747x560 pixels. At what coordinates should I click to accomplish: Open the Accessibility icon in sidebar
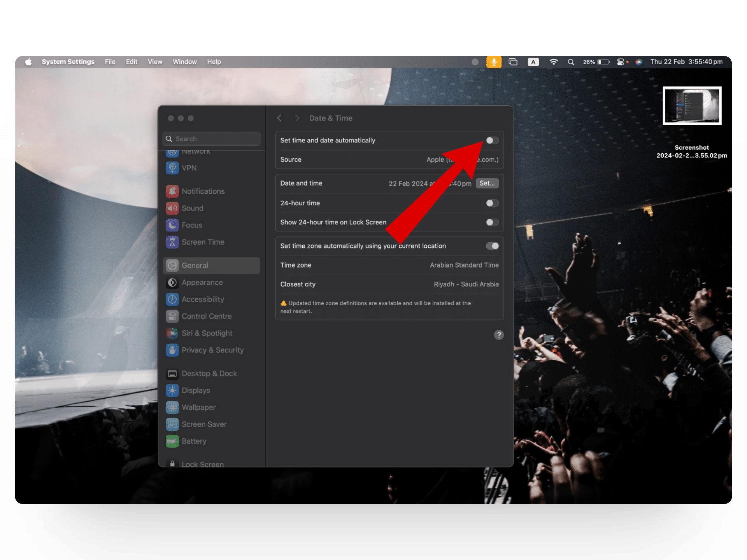(172, 299)
